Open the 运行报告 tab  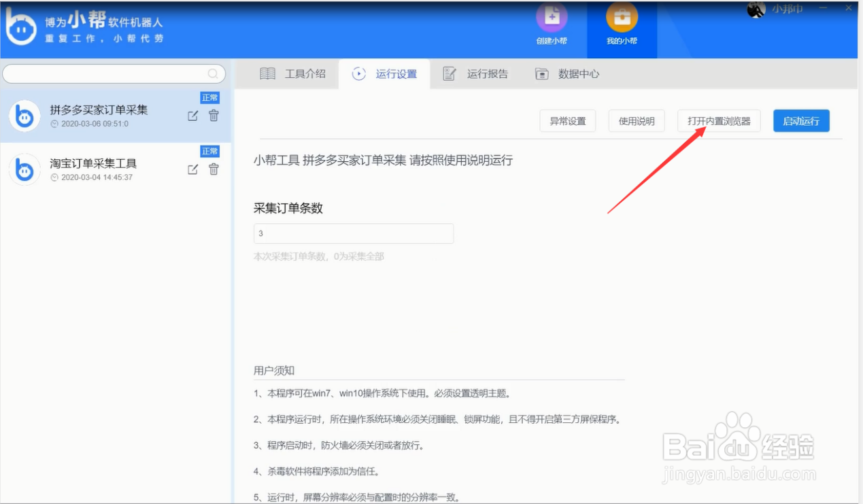coord(475,73)
